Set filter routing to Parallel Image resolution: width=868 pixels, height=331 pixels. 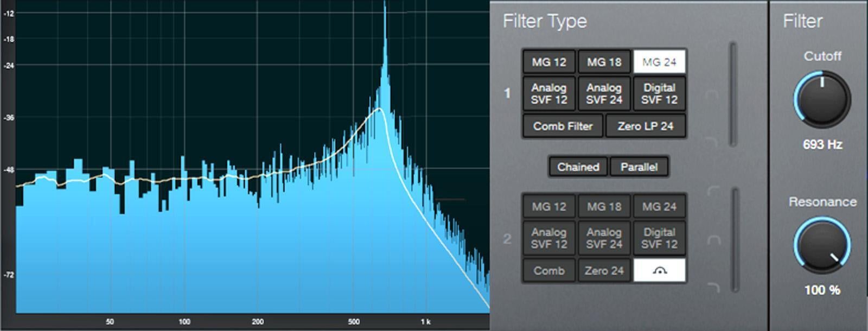pos(639,167)
